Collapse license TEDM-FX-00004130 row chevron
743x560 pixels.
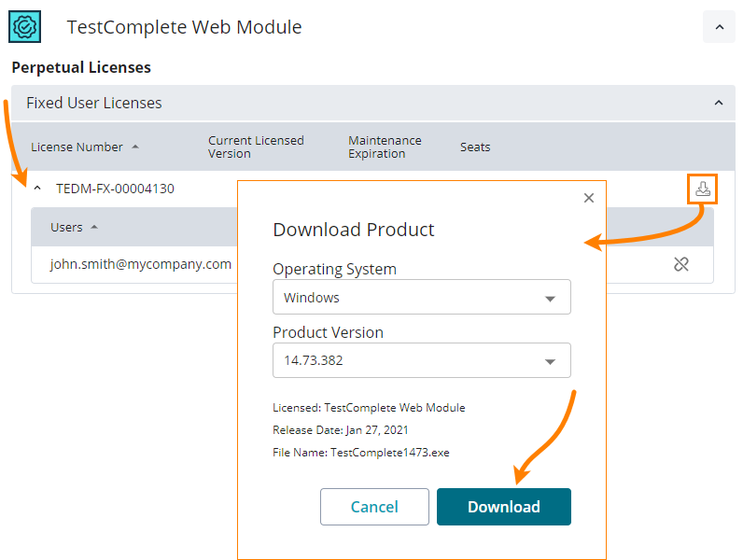coord(37,189)
